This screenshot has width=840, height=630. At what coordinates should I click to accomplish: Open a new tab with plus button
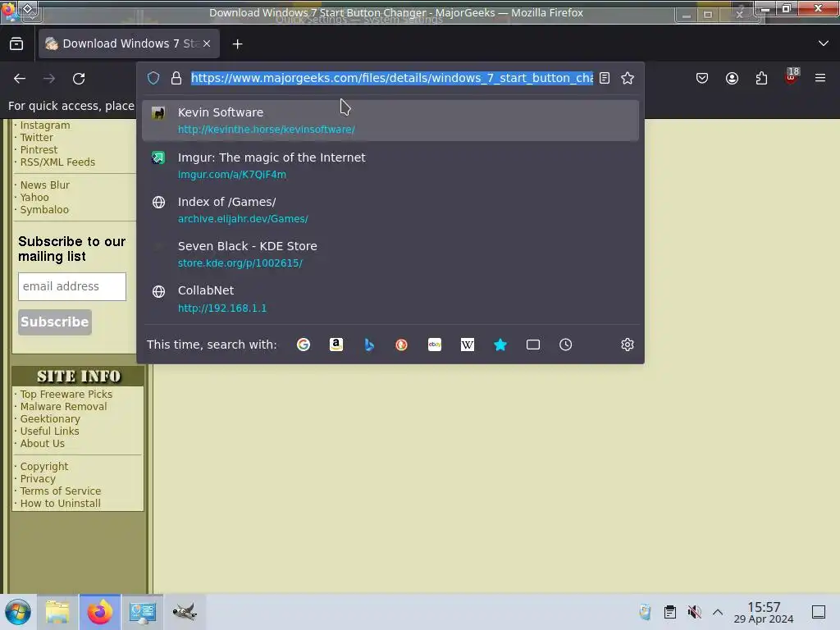point(237,44)
